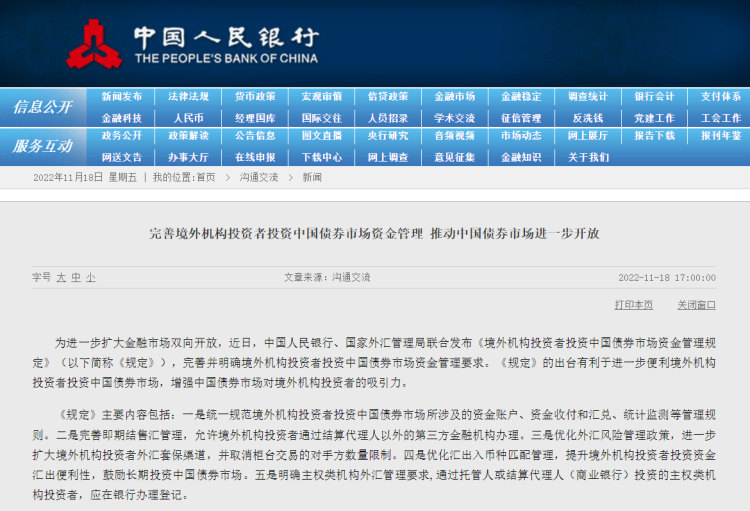Set font size to small (小)

[90, 277]
